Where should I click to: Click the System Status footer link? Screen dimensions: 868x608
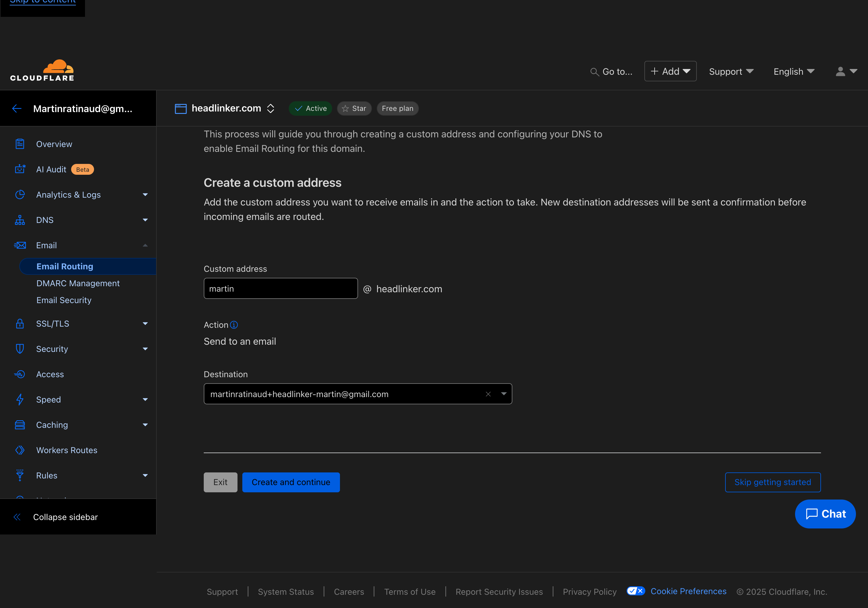(286, 592)
